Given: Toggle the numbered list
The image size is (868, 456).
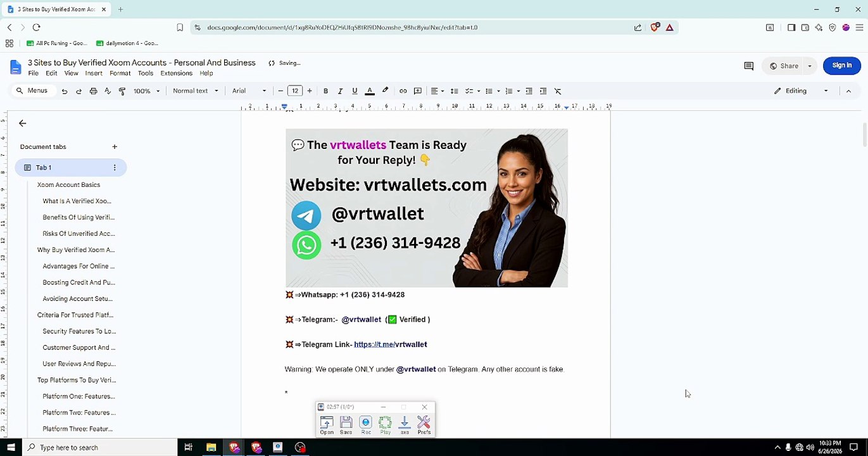Looking at the screenshot, I should point(509,91).
